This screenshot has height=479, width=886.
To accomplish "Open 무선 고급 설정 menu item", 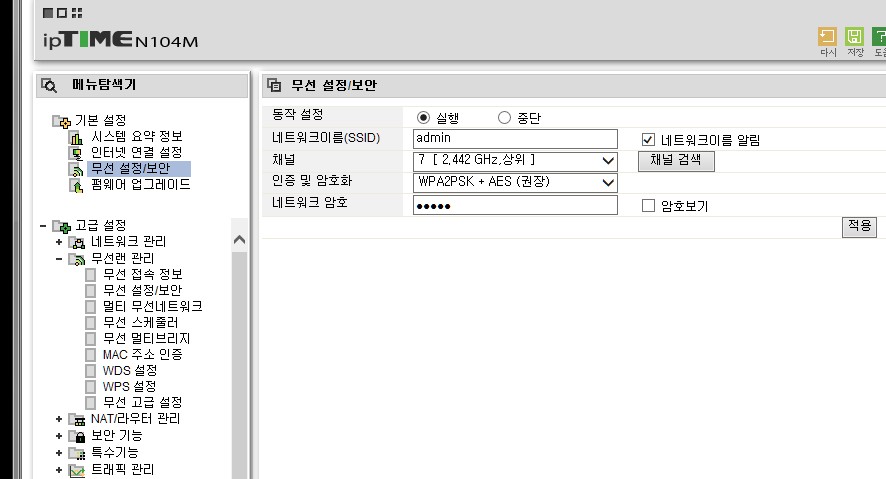I will tap(142, 403).
